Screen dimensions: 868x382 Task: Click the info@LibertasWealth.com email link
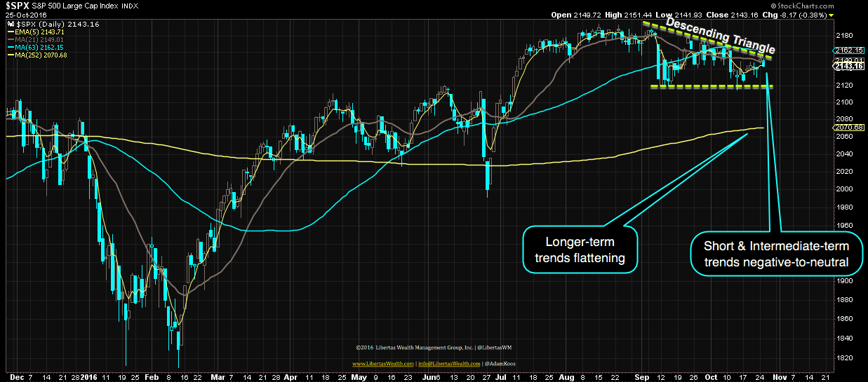tap(448, 364)
